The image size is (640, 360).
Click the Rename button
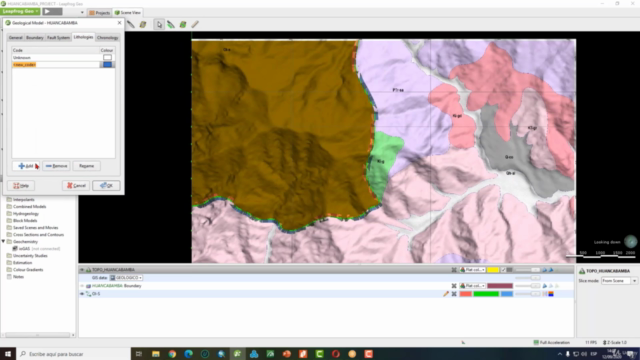(x=86, y=166)
